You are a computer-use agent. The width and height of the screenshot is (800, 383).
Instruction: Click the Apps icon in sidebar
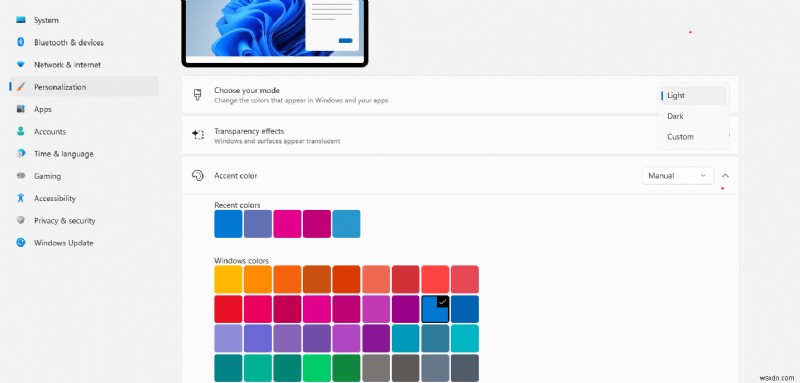[20, 109]
